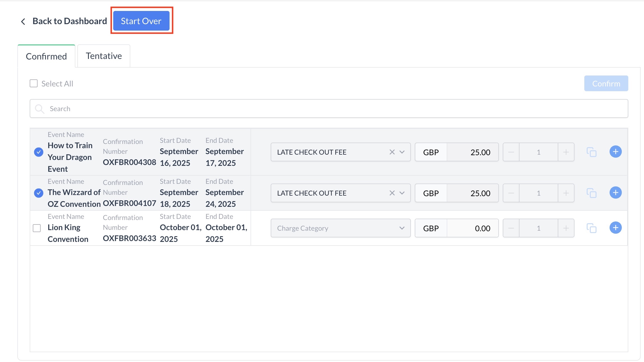Copy the Lion King Convention charge
This screenshot has height=362, width=644.
point(591,228)
